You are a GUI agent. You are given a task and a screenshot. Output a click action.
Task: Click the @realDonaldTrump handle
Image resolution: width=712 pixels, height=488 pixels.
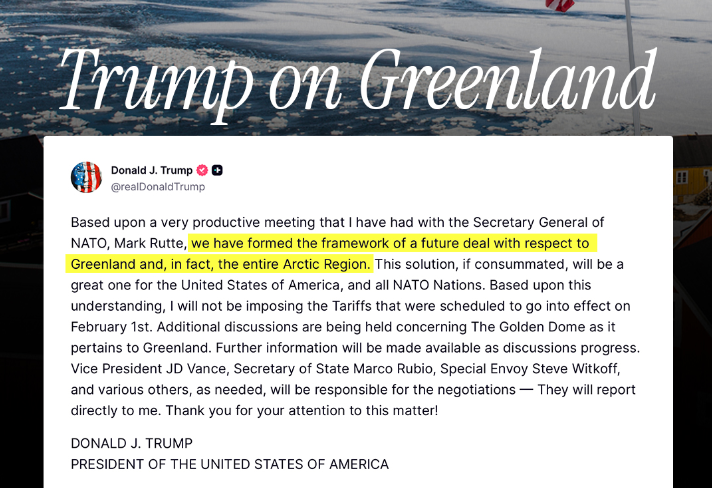(157, 186)
